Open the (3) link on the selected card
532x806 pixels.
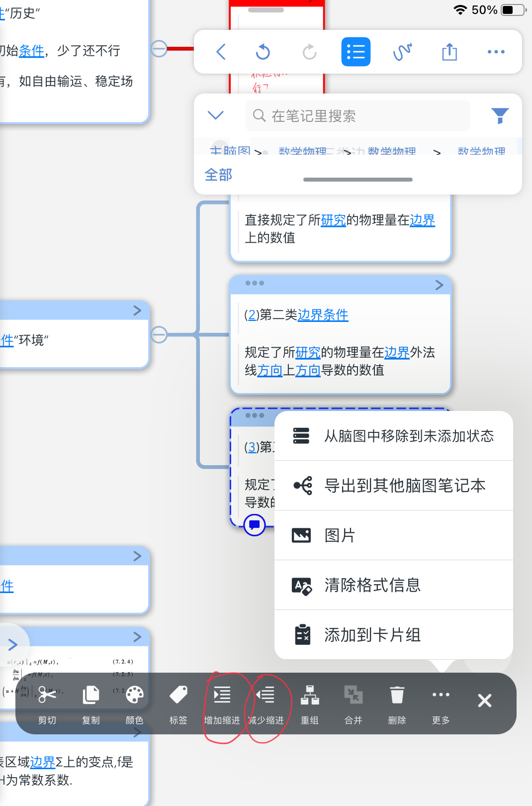[252, 447]
